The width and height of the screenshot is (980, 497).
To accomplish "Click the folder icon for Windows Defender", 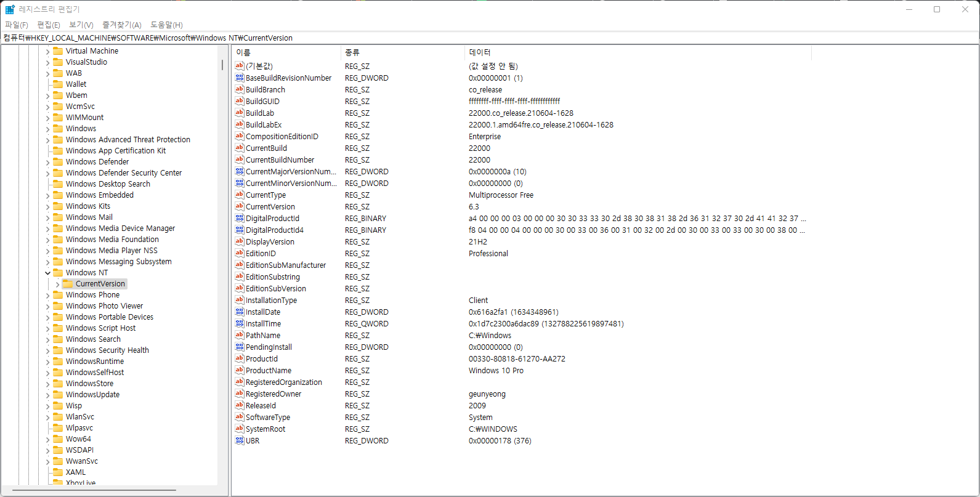I will point(58,161).
